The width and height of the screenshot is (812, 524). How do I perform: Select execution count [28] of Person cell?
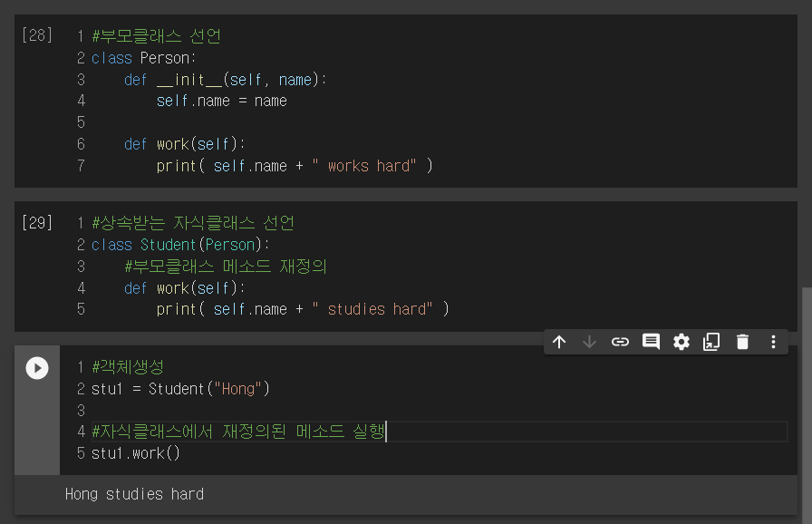(x=37, y=35)
